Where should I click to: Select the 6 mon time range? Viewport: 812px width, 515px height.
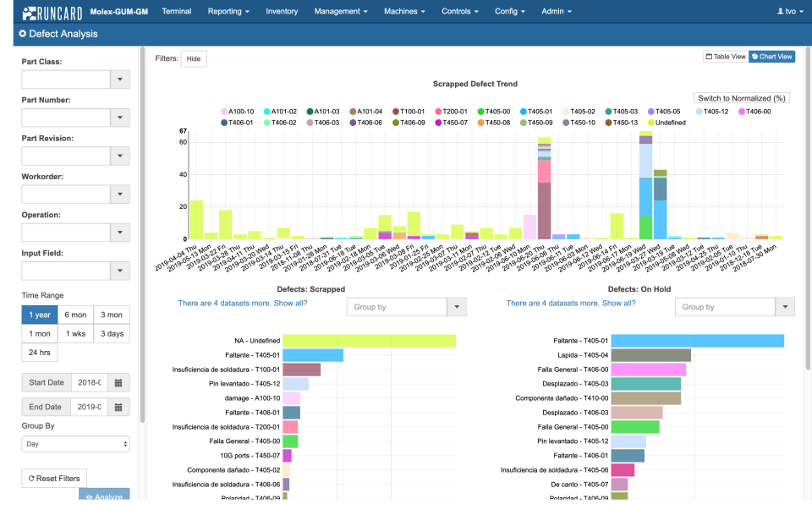point(75,315)
